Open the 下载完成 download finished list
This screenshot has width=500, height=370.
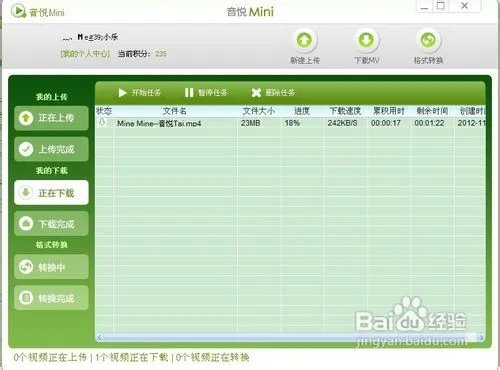[51, 224]
